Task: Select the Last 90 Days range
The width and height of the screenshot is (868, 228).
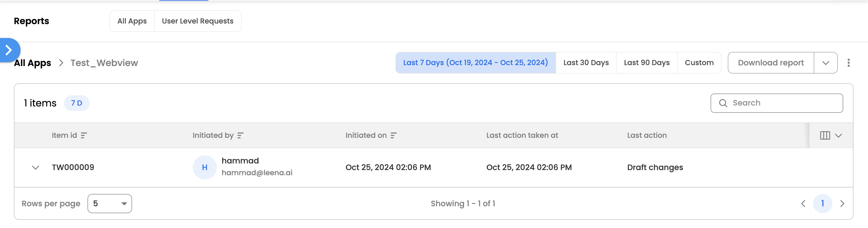Action: [647, 63]
